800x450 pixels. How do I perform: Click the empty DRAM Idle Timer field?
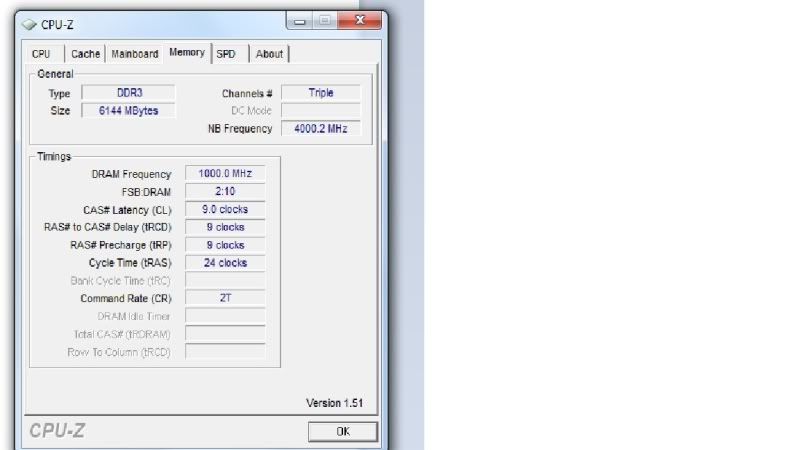click(x=225, y=316)
